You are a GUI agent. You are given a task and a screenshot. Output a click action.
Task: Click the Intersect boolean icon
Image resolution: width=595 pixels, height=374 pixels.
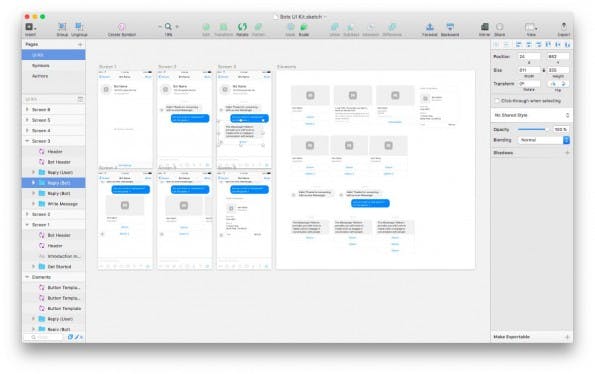(x=371, y=27)
